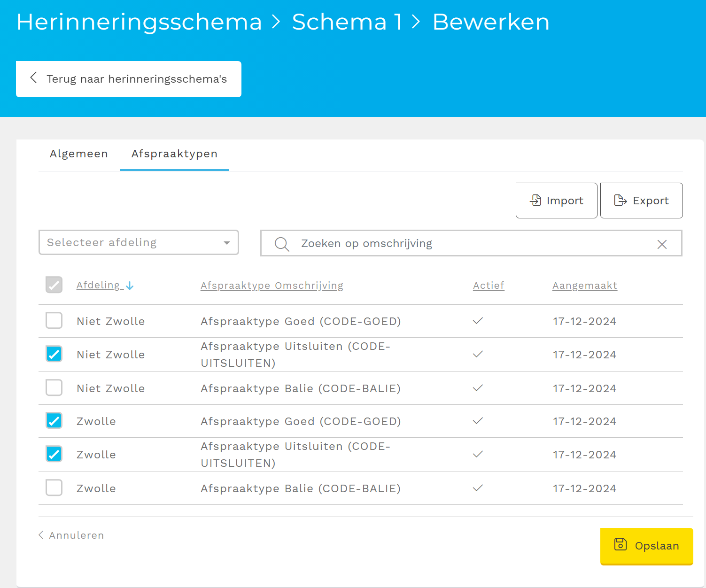Uncheck the Zwolle Afspraaktype Uitsluiten row
Screen dimensions: 706x588
[x=54, y=454]
